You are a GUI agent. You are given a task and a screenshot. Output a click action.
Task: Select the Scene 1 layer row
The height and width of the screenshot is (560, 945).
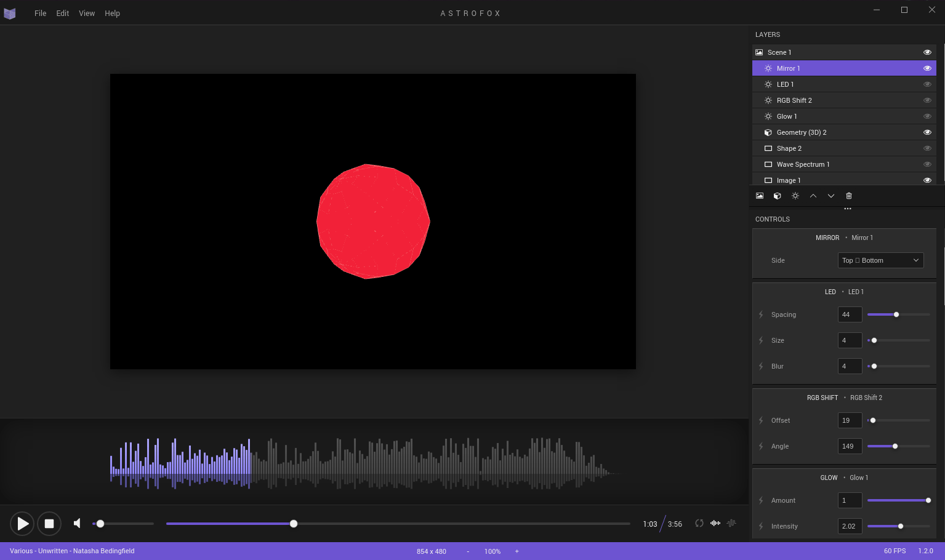click(844, 52)
